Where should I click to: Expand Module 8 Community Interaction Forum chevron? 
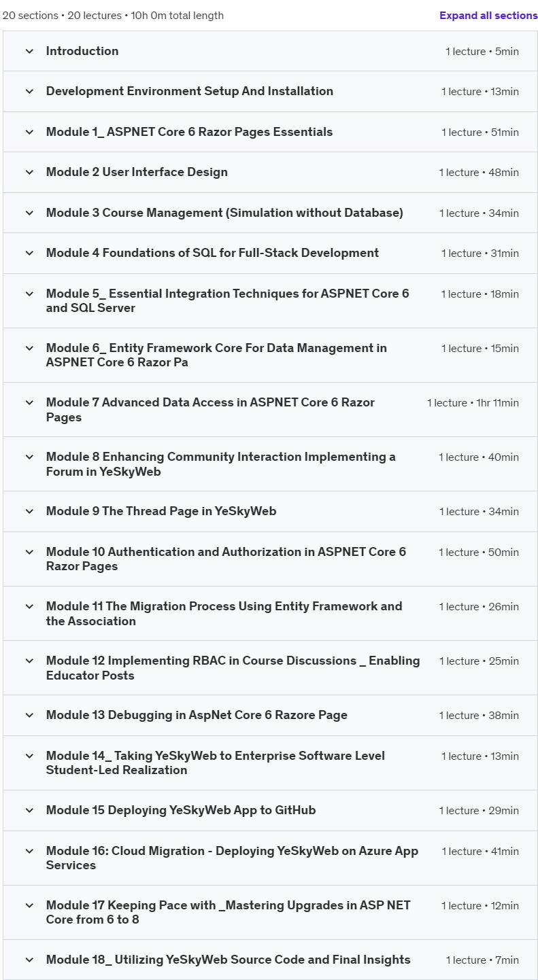[29, 457]
